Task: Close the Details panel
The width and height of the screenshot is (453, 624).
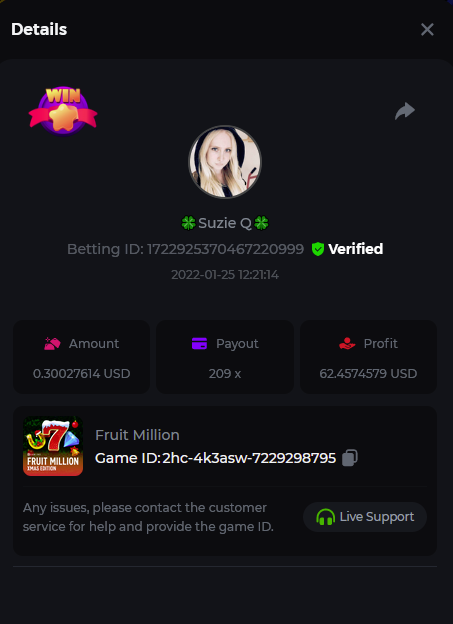Action: pyautogui.click(x=427, y=29)
